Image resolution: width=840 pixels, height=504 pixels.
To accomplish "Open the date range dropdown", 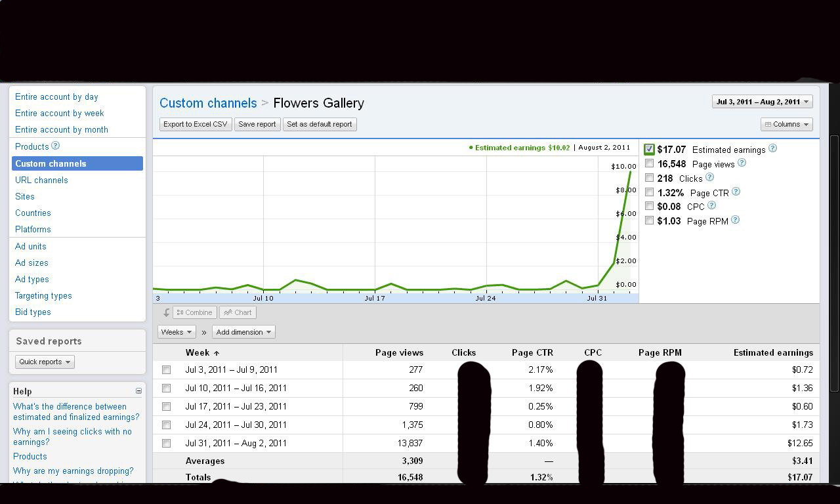I will pyautogui.click(x=763, y=102).
